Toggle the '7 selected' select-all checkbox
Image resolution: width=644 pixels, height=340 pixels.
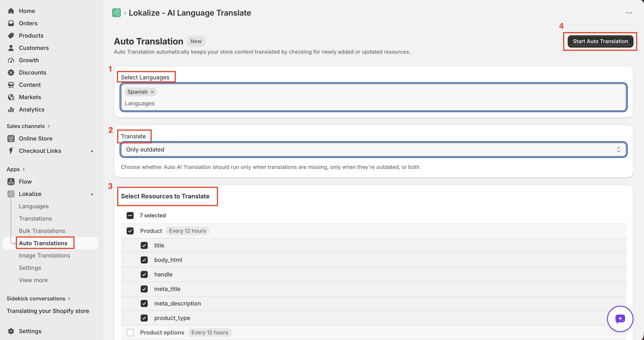coord(130,215)
